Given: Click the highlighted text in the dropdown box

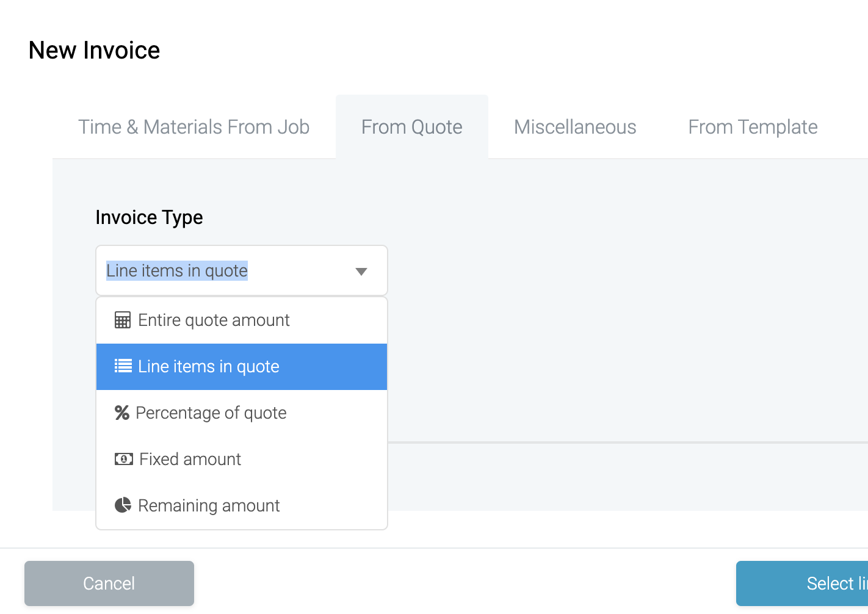Looking at the screenshot, I should click(176, 270).
